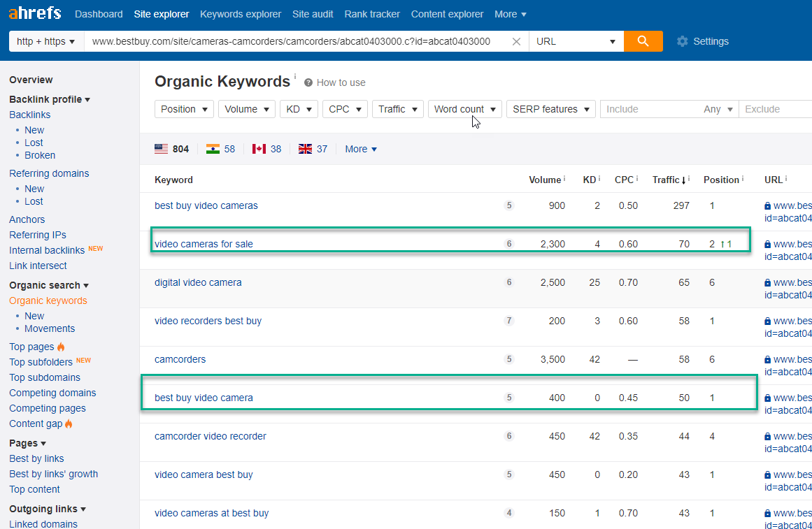
Task: Collapse the Pages section
Action: 27,443
